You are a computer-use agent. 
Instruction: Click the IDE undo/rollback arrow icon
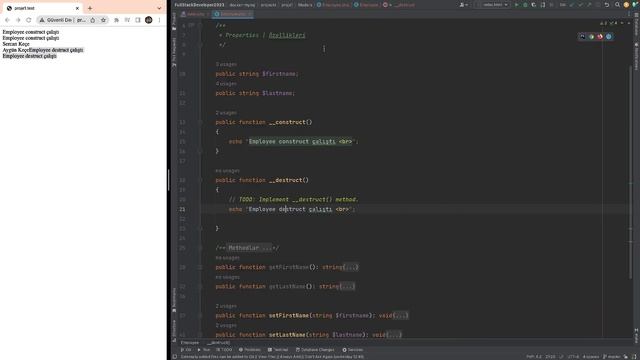tap(607, 5)
